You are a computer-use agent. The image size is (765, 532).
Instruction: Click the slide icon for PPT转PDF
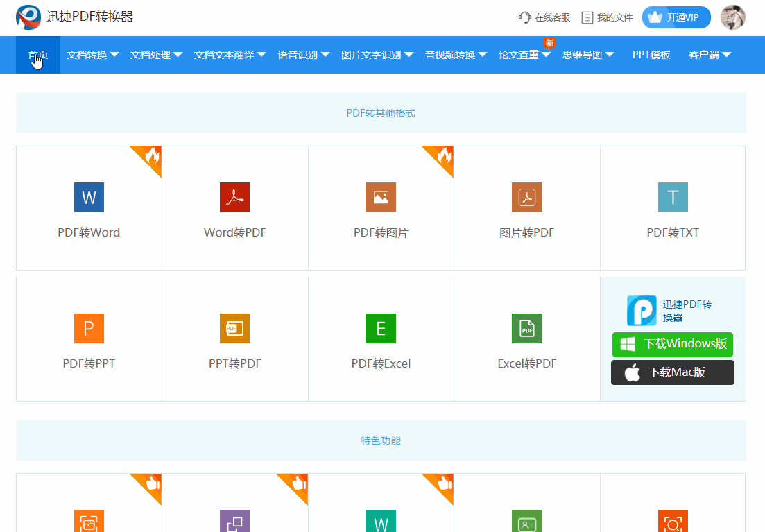[x=234, y=329]
